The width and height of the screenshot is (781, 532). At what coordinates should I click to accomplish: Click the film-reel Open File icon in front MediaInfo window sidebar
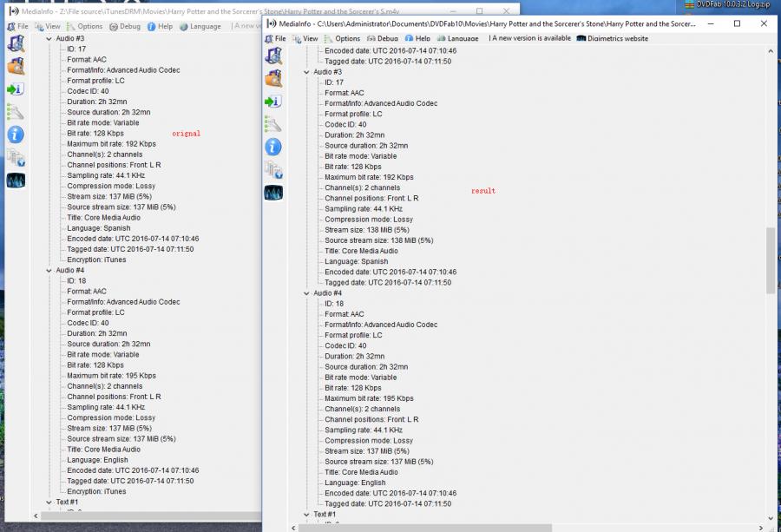273,56
